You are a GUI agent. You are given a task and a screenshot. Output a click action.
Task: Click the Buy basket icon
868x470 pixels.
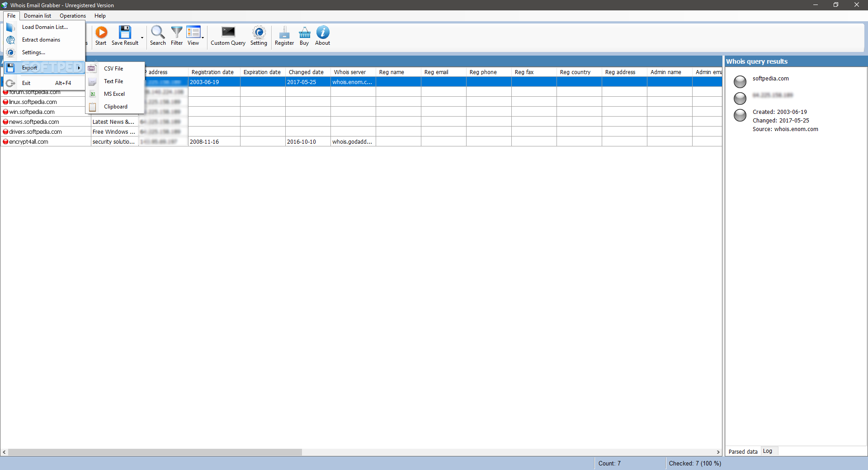305,32
